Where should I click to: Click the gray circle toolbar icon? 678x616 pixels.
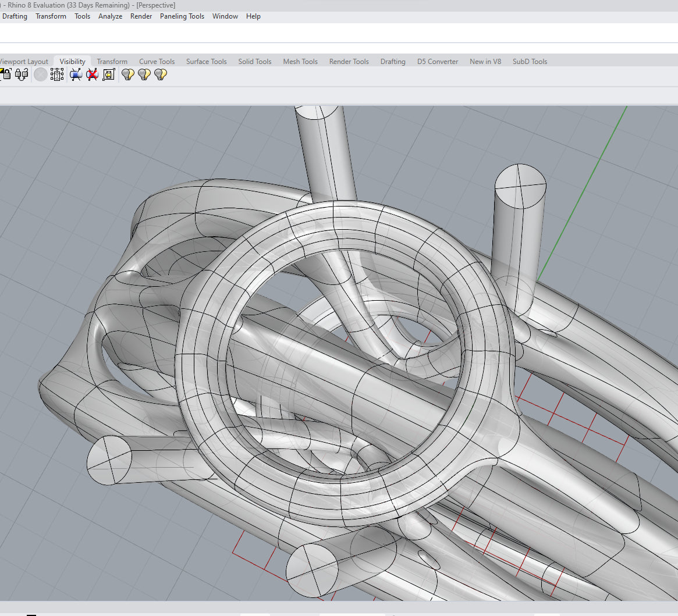click(40, 74)
